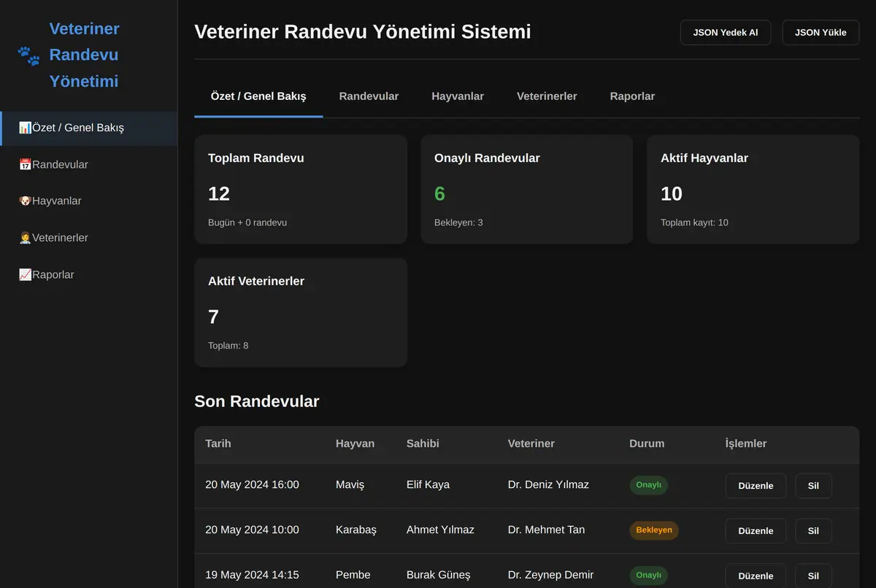Image resolution: width=876 pixels, height=588 pixels.
Task: Click the animal name Maviş
Action: (x=350, y=485)
